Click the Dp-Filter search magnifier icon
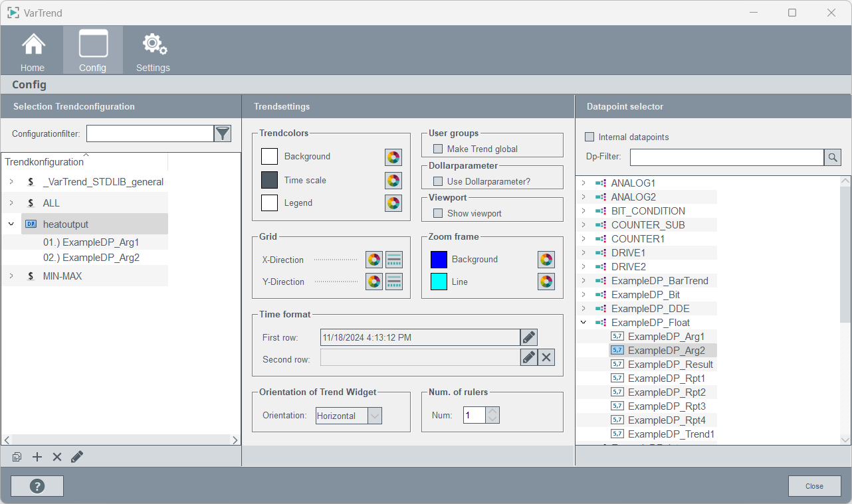 pyautogui.click(x=832, y=157)
